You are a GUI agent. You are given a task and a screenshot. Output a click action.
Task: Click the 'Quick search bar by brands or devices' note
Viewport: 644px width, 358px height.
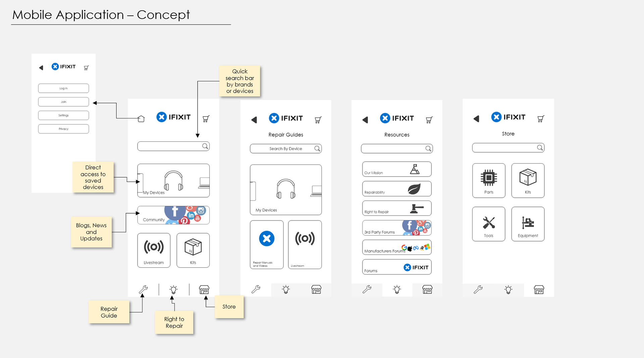coord(240,81)
